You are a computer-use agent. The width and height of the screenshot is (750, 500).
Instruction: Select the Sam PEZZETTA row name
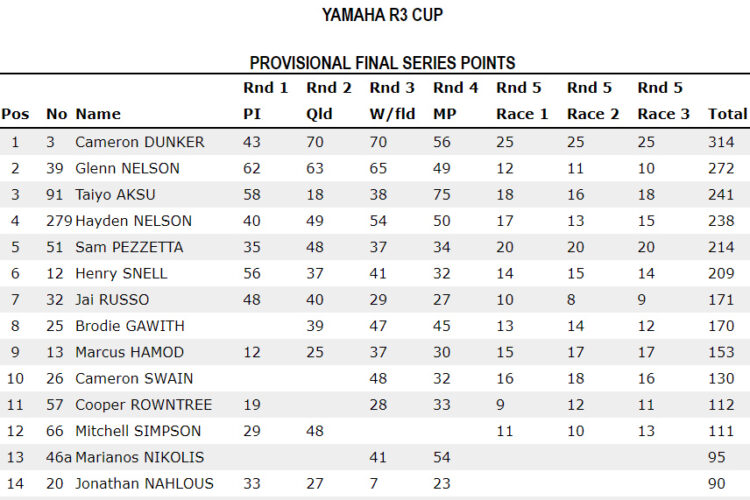click(x=129, y=247)
